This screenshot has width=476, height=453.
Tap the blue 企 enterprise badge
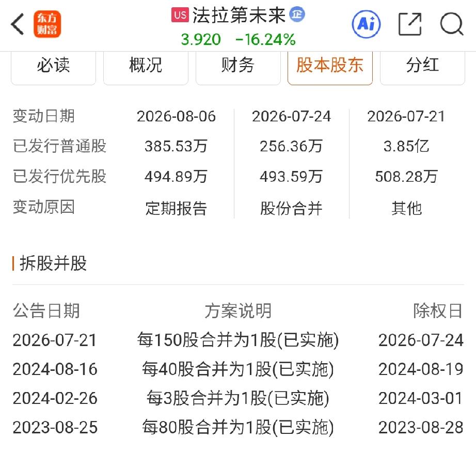pos(297,14)
